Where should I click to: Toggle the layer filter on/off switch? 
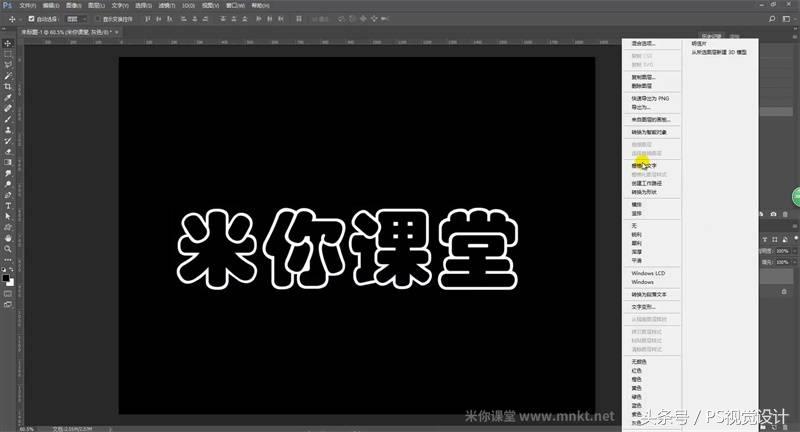795,239
